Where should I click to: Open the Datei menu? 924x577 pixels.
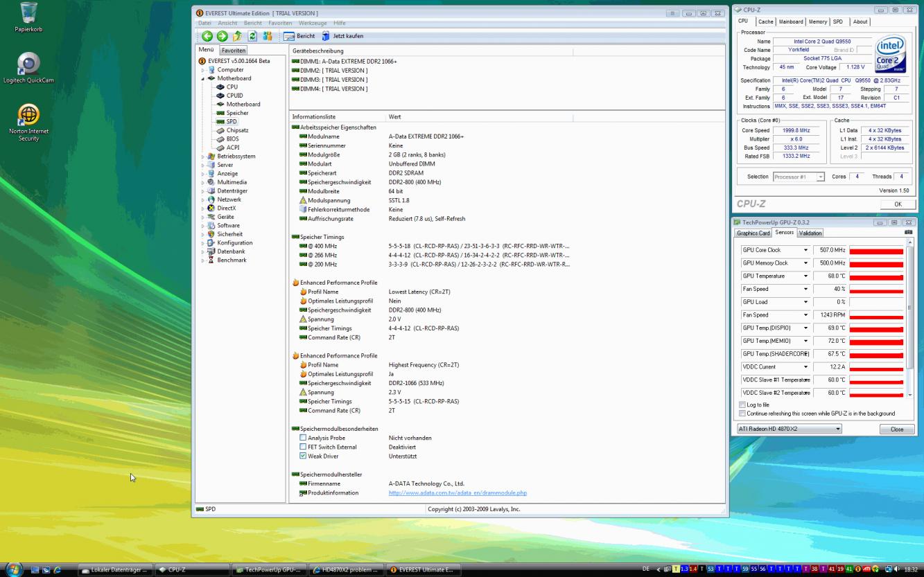tap(204, 24)
